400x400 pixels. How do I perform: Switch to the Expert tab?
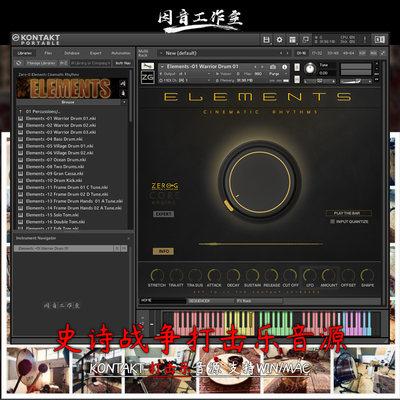pyautogui.click(x=95, y=53)
